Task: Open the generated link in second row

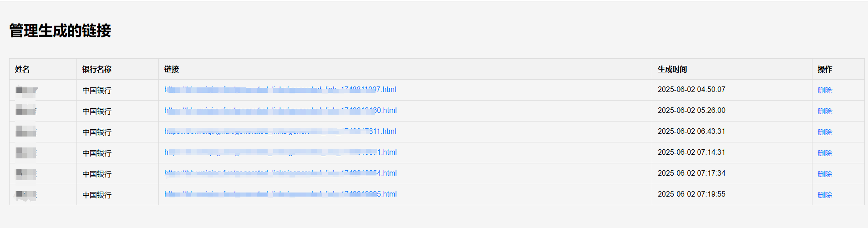Action: (280, 110)
